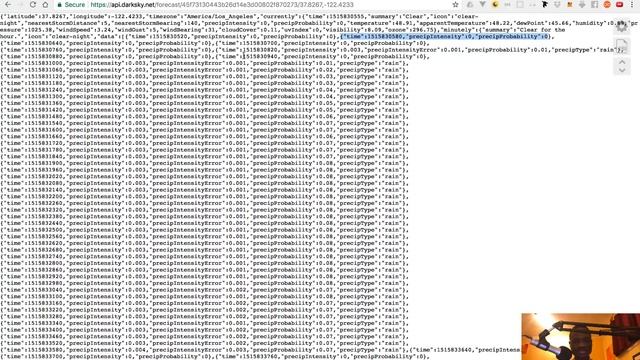The width and height of the screenshot is (640, 360).
Task: Open the black arrow flag extension icon
Action: pyautogui.click(x=544, y=4)
